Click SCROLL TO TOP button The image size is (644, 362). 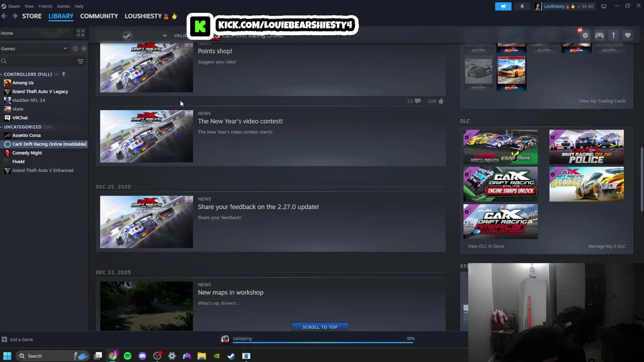coord(320,327)
